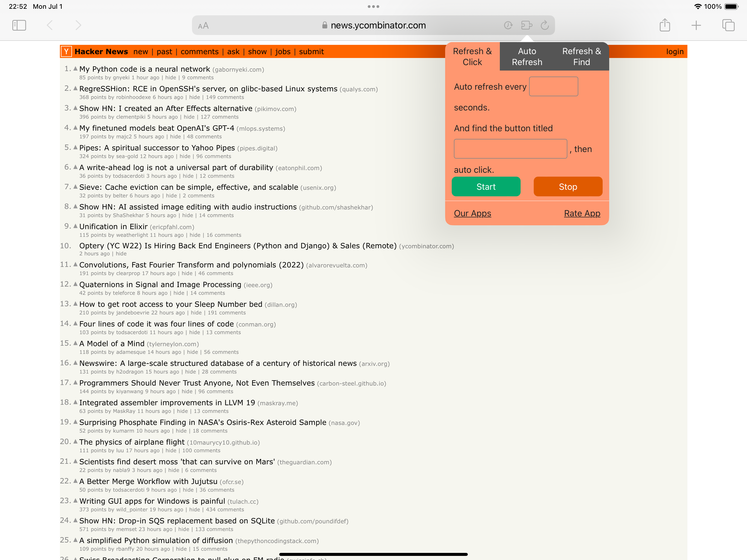The image size is (747, 560).
Task: Open the share sheet
Action: click(665, 25)
